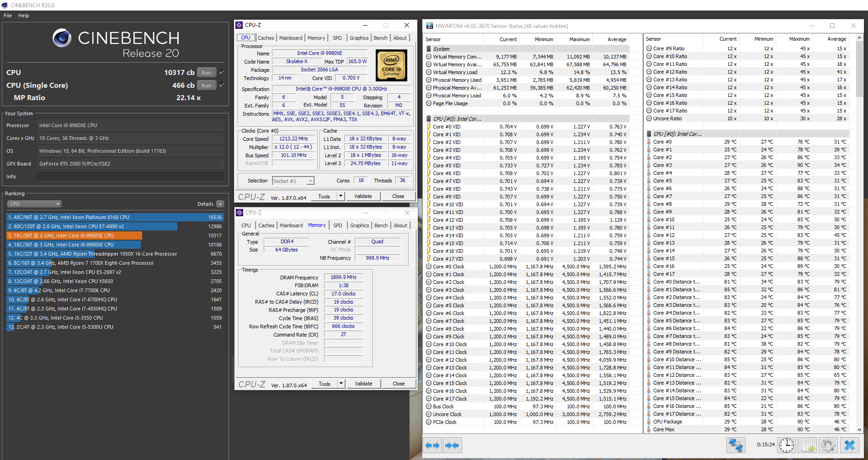Open the Cinebench File menu

point(8,16)
